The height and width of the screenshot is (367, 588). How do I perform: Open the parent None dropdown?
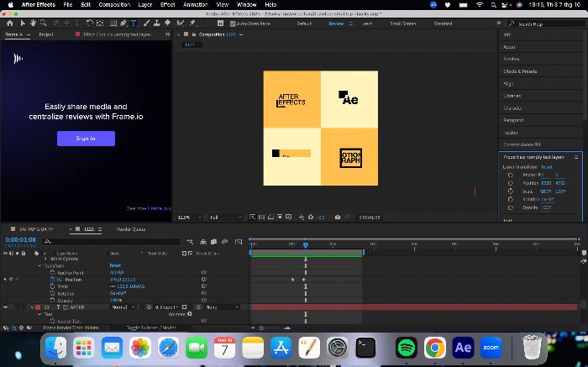click(x=222, y=307)
